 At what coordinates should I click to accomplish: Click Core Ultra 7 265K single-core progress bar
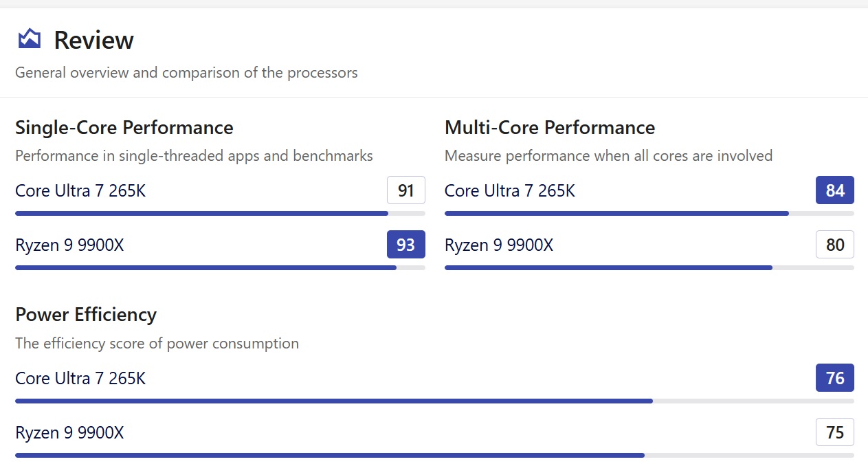220,213
